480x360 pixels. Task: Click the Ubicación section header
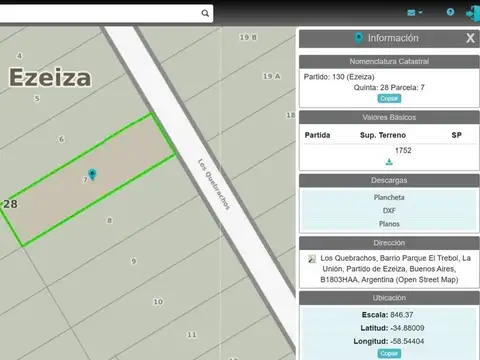pyautogui.click(x=389, y=298)
